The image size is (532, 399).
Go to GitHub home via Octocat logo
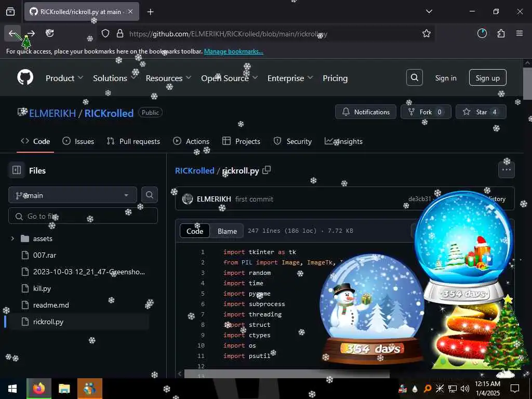pyautogui.click(x=25, y=78)
